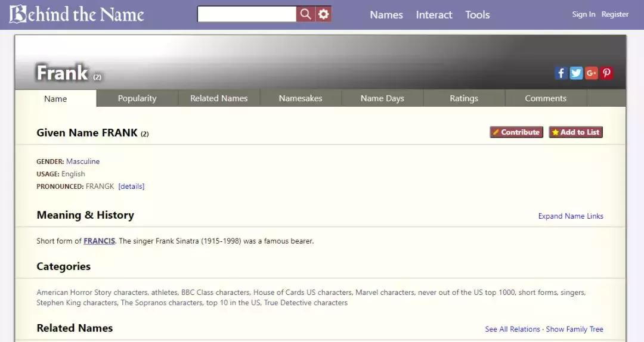Click the Masculine gender link
Screen dimensions: 644x342
(83, 161)
